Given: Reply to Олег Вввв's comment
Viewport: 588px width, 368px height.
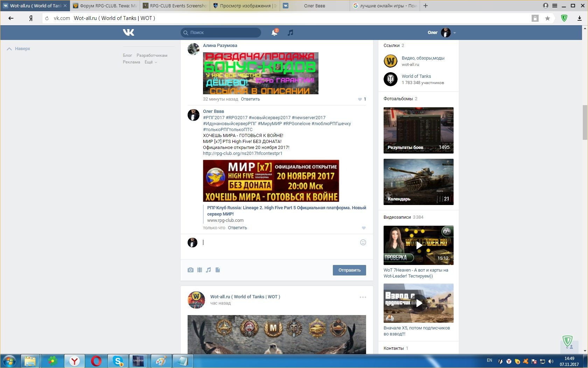Looking at the screenshot, I should (x=237, y=228).
